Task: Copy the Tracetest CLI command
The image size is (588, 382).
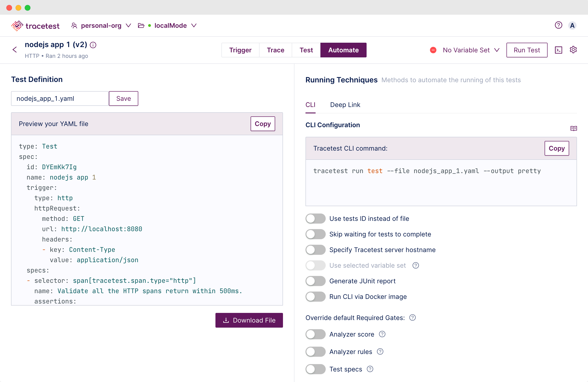Action: point(557,148)
